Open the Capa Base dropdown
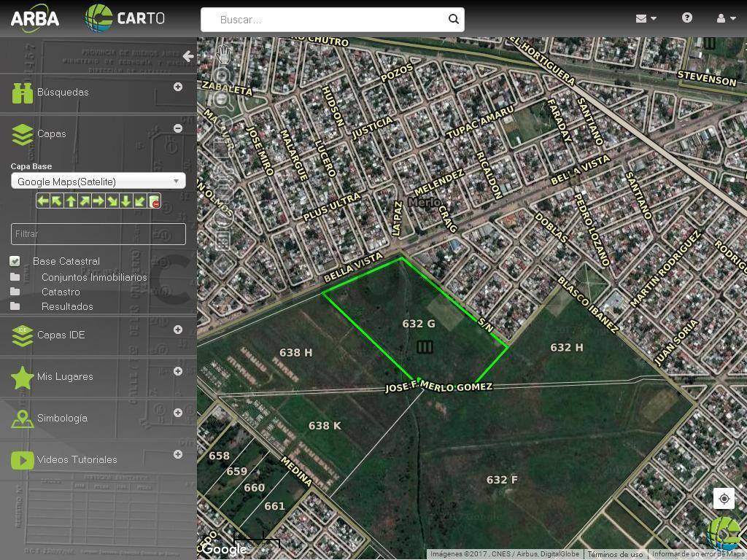 (98, 182)
